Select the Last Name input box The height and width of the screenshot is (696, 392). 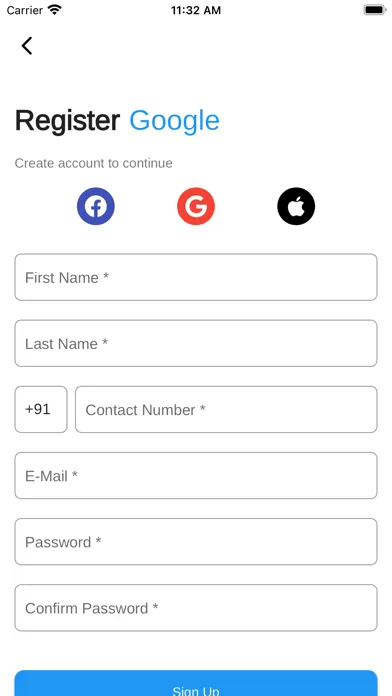pos(196,344)
